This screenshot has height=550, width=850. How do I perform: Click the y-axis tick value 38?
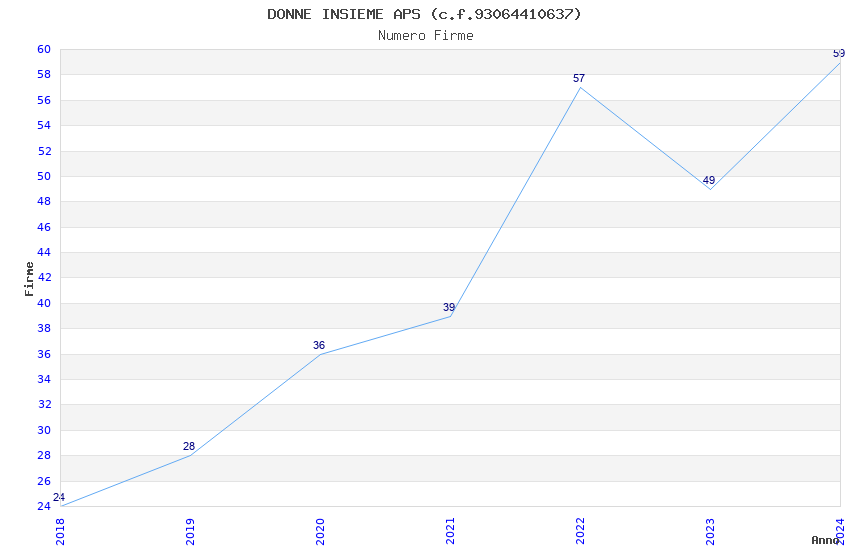coord(44,328)
